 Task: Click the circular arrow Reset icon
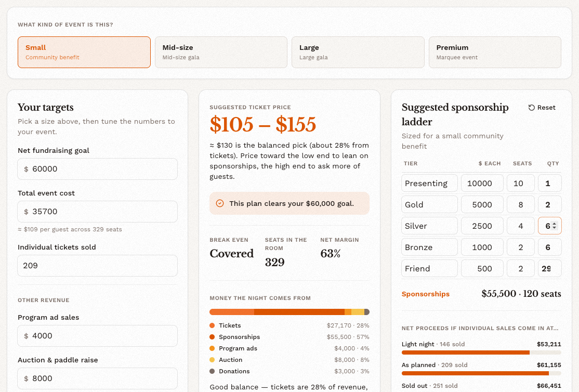531,108
